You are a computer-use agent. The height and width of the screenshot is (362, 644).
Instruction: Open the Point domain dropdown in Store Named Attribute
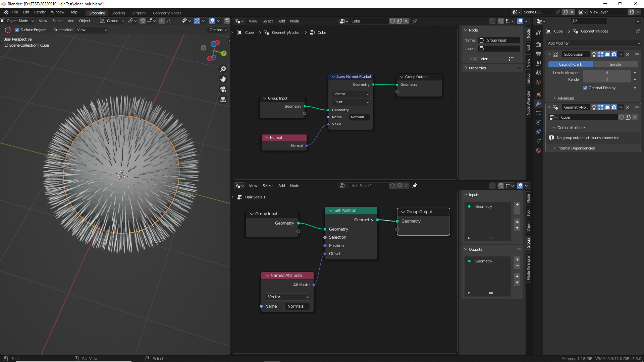coord(351,102)
